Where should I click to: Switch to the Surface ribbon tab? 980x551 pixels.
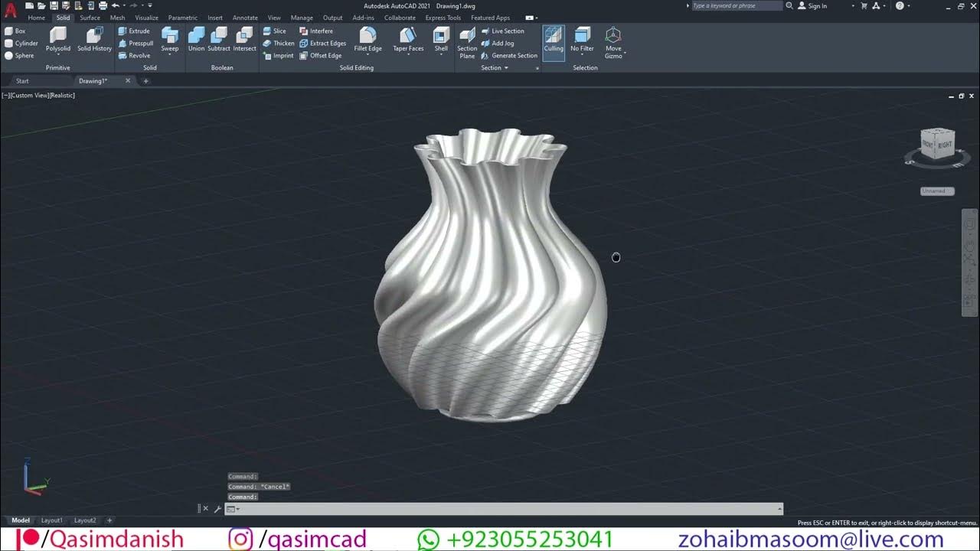(90, 18)
